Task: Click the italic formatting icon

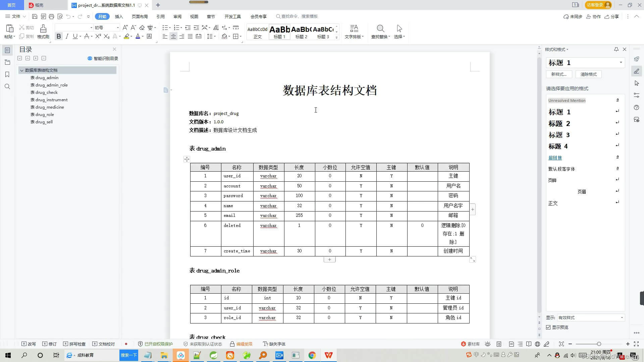Action: (67, 36)
